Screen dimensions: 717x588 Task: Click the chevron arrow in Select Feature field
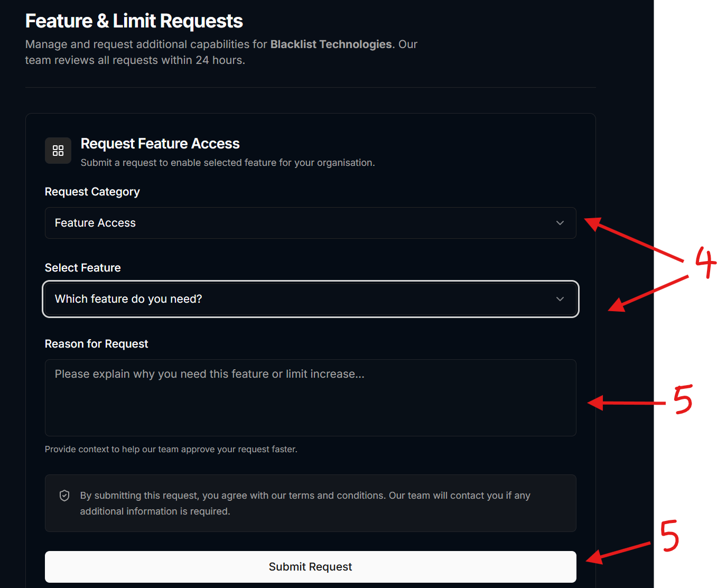tap(560, 299)
